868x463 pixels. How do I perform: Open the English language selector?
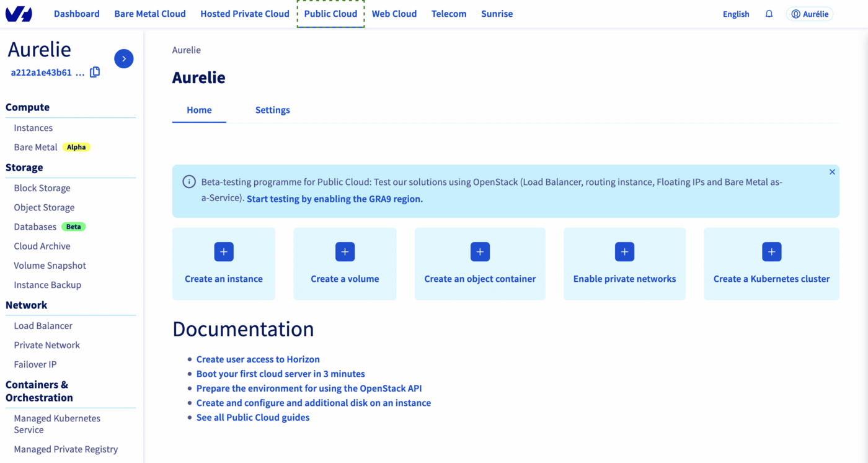point(735,13)
